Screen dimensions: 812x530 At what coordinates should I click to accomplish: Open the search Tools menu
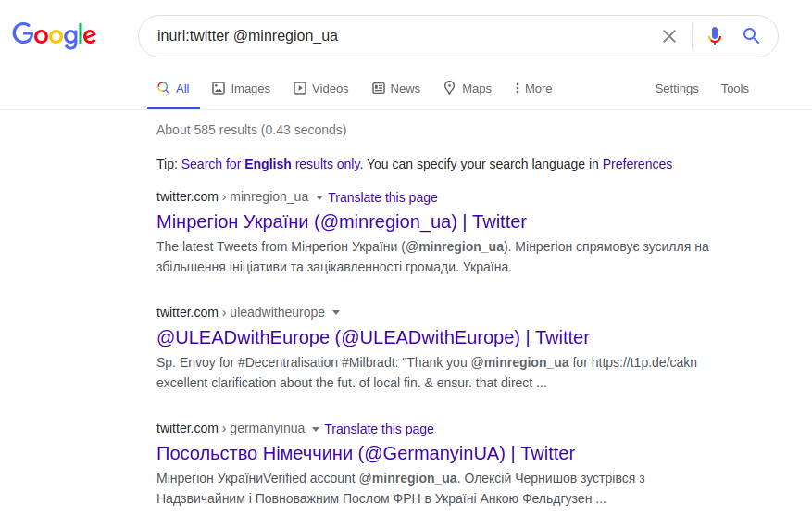click(x=734, y=88)
